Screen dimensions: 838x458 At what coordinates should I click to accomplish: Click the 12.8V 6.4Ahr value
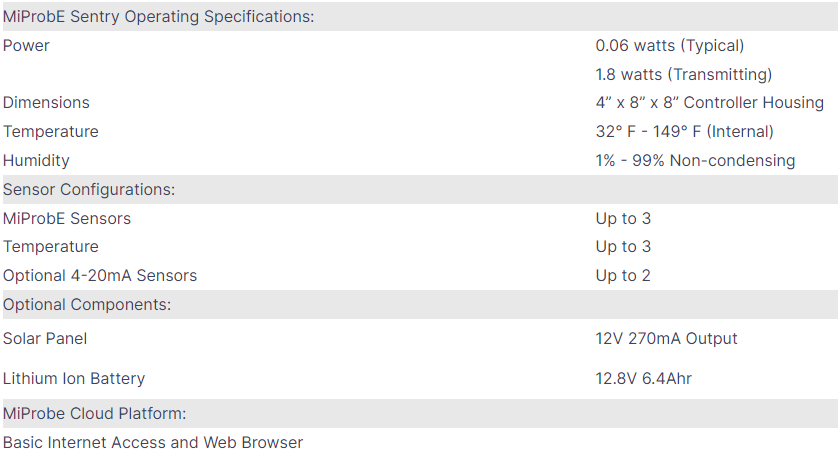click(x=643, y=379)
